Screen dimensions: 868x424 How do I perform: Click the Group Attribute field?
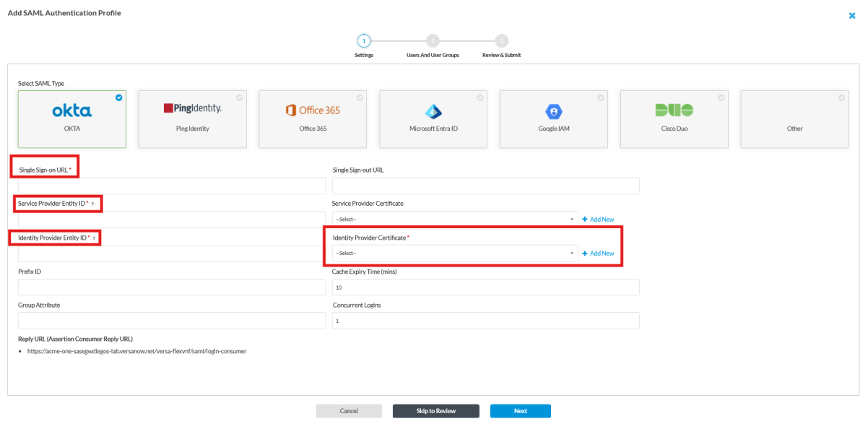pos(172,321)
